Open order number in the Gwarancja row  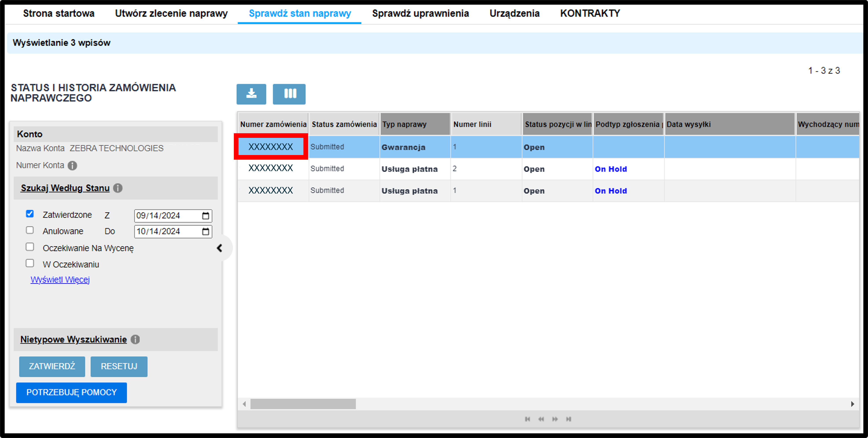271,147
